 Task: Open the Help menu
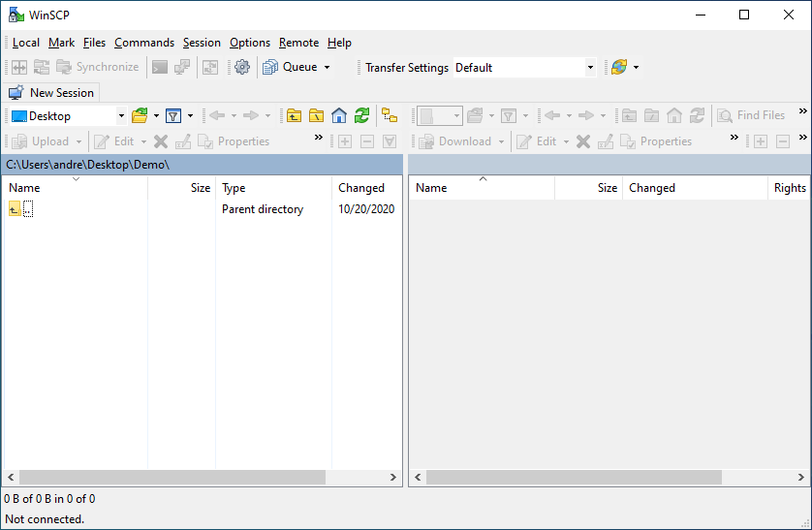click(339, 43)
